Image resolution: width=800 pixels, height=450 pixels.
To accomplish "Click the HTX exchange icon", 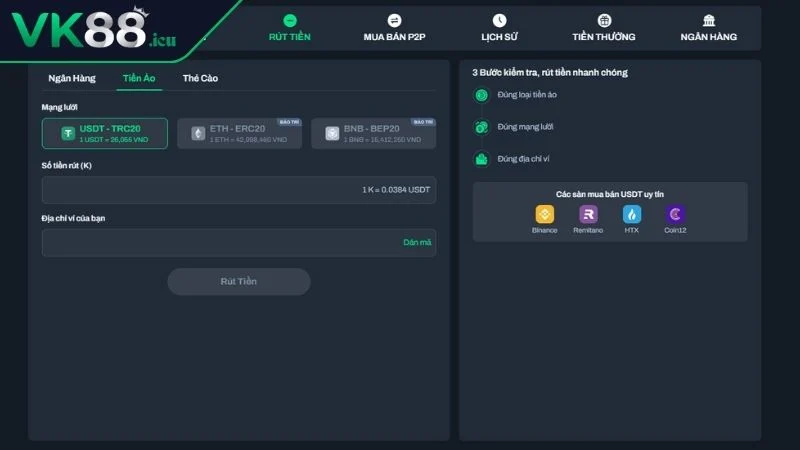I will 631,214.
